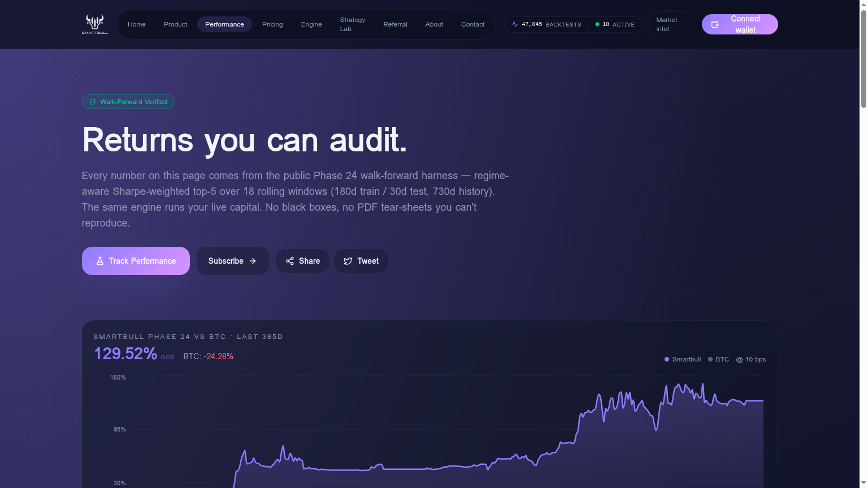Open the Market intel link
Image resolution: width=868 pixels, height=488 pixels.
tap(672, 24)
